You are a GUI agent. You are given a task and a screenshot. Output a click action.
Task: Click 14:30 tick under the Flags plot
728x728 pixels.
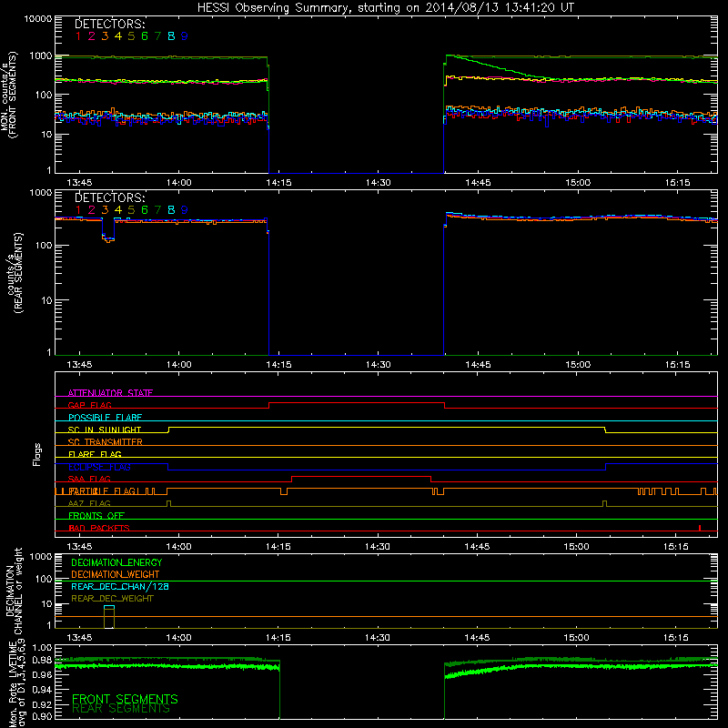378,547
